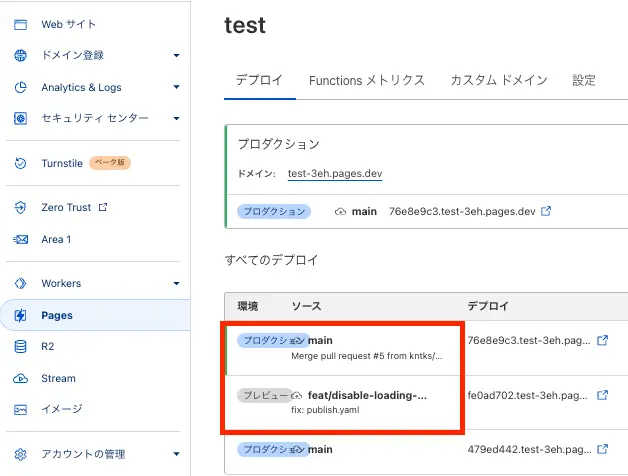Expand the ドメイン登録 menu arrow
This screenshot has height=476, width=628.
176,55
